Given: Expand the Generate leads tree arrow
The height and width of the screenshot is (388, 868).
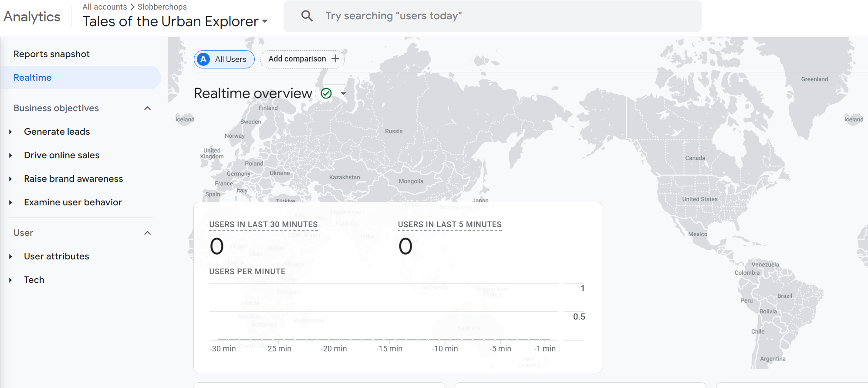Looking at the screenshot, I should coord(10,132).
